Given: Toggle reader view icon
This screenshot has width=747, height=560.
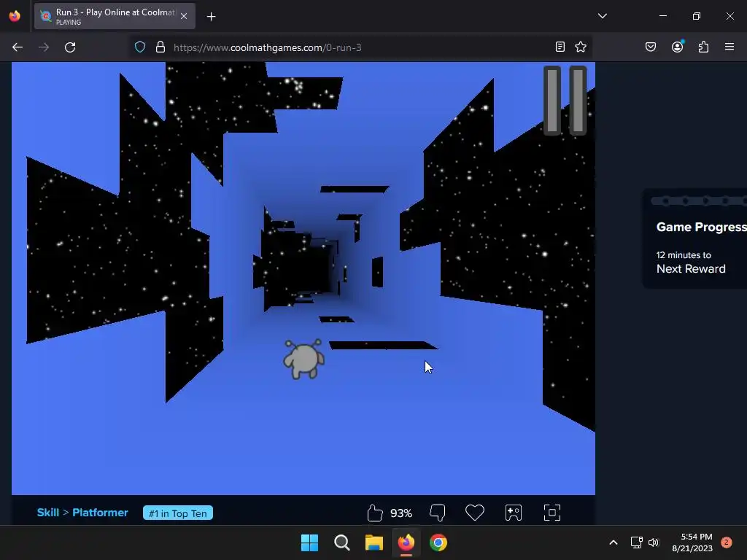Looking at the screenshot, I should (x=560, y=47).
